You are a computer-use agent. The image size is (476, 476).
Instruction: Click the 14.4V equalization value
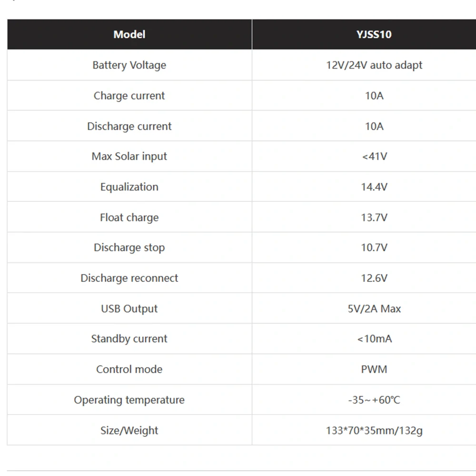pyautogui.click(x=374, y=187)
